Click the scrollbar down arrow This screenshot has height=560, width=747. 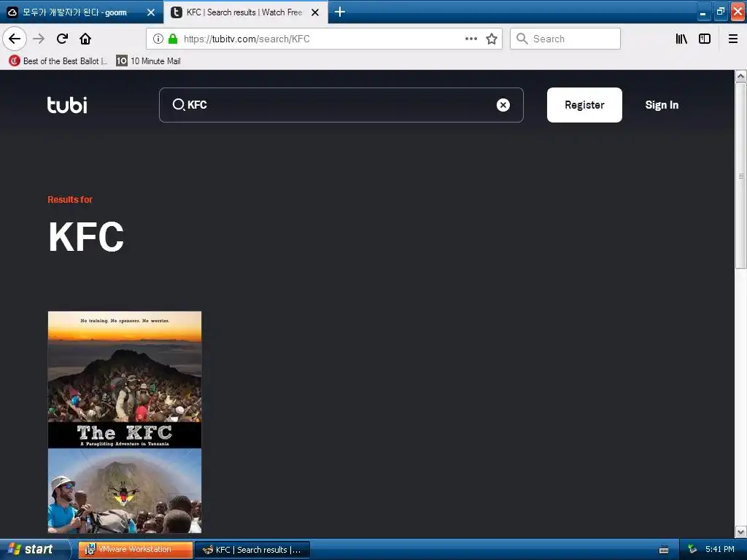[x=740, y=532]
